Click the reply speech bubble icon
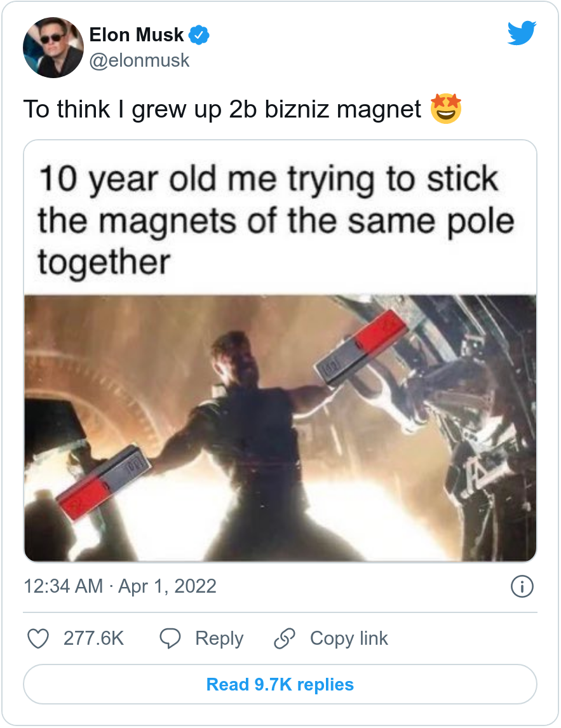Image resolution: width=561 pixels, height=728 pixels. click(x=170, y=638)
